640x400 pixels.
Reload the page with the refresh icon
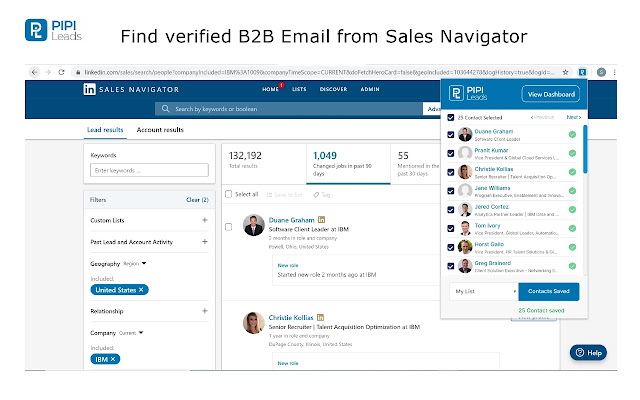tap(61, 72)
